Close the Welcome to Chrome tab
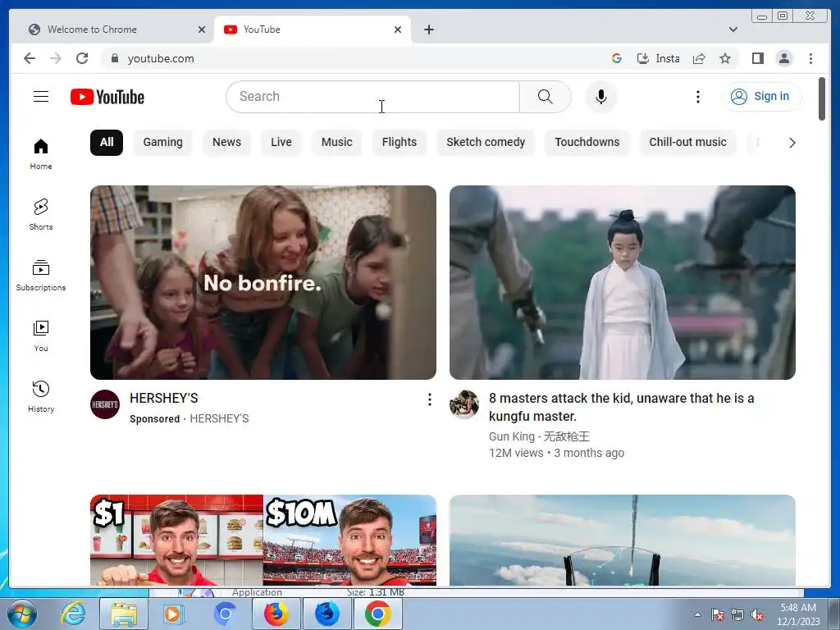 pyautogui.click(x=202, y=30)
